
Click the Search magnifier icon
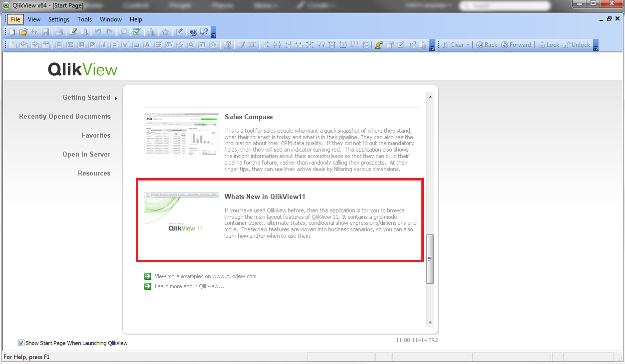pyautogui.click(x=123, y=32)
